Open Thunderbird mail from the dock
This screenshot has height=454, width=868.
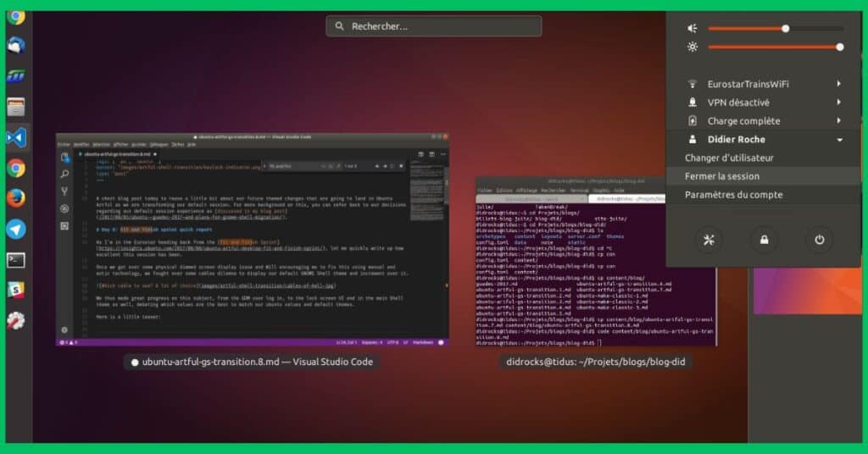(16, 46)
